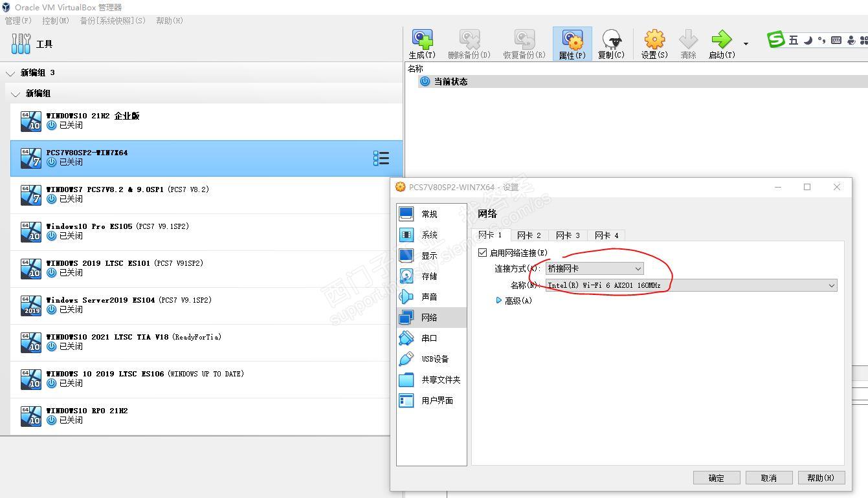Click the Cancel (取消) button

pos(769,478)
